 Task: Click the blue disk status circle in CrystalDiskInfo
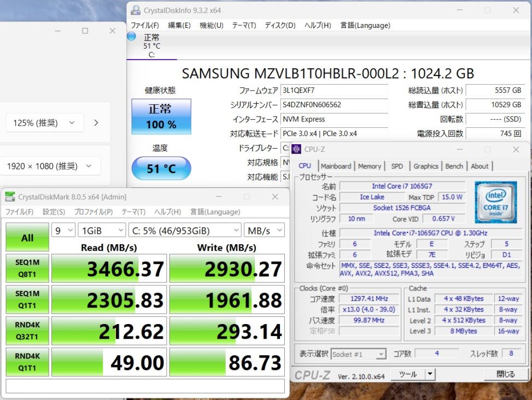pyautogui.click(x=131, y=36)
